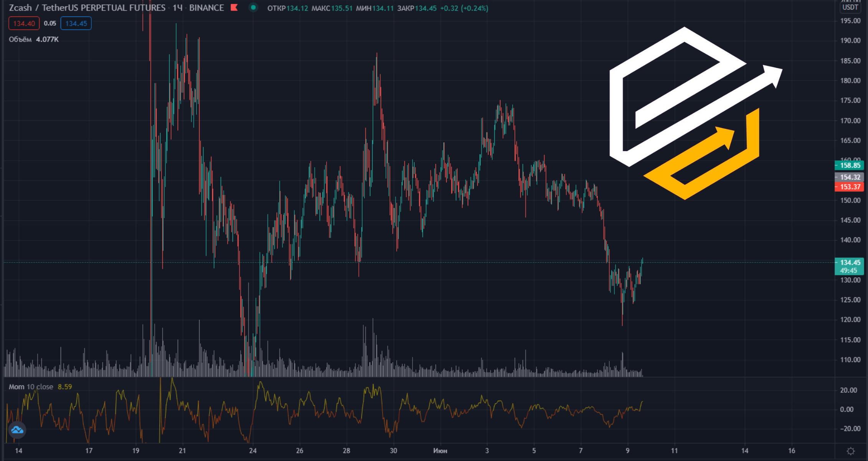The width and height of the screenshot is (868, 461).
Task: Click date 16 on the time axis
Action: (792, 451)
